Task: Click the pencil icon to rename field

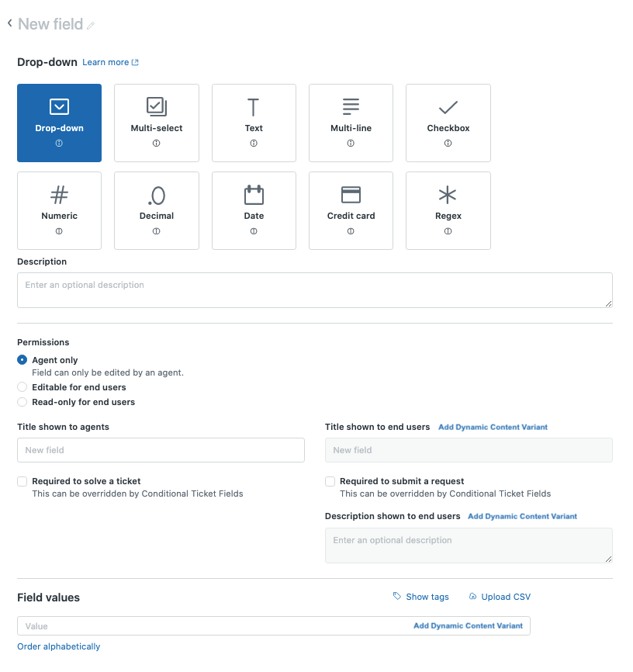Action: coord(91,26)
